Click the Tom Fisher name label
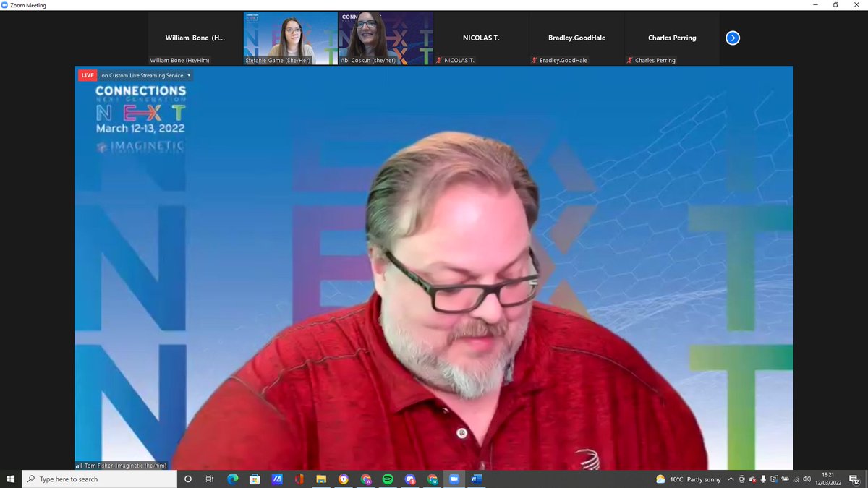The image size is (868, 488). tap(126, 466)
